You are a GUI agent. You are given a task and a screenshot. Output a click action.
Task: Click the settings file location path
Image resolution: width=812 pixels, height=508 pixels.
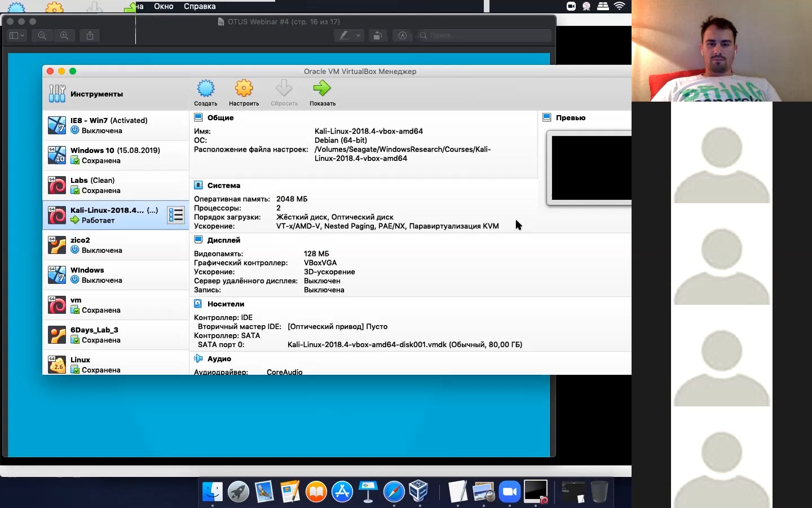click(403, 154)
